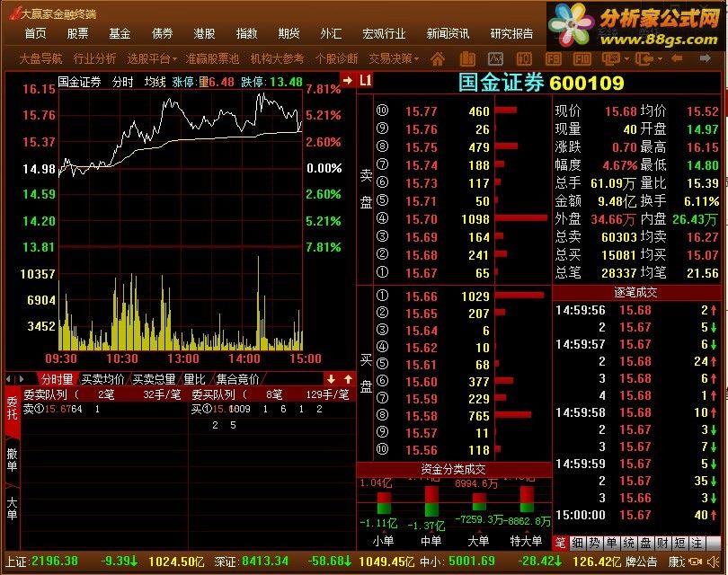This screenshot has height=575, width=728.
Task: Click the 逐笔成交 panel header
Action: 635,292
